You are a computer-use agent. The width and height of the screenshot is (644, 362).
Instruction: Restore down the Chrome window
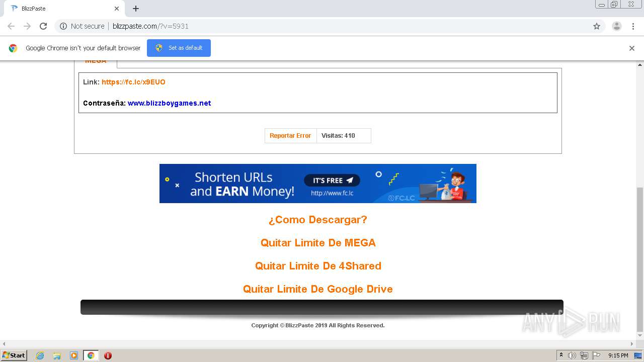pyautogui.click(x=614, y=5)
